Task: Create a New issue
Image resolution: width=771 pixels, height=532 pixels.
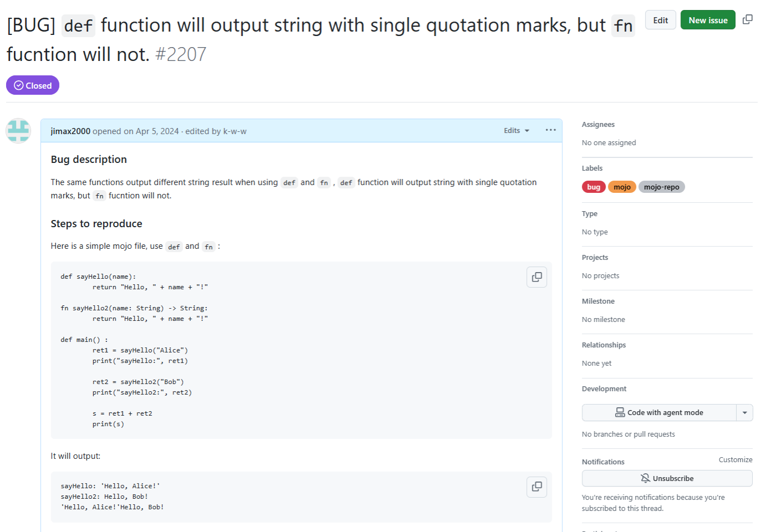Action: [708, 20]
